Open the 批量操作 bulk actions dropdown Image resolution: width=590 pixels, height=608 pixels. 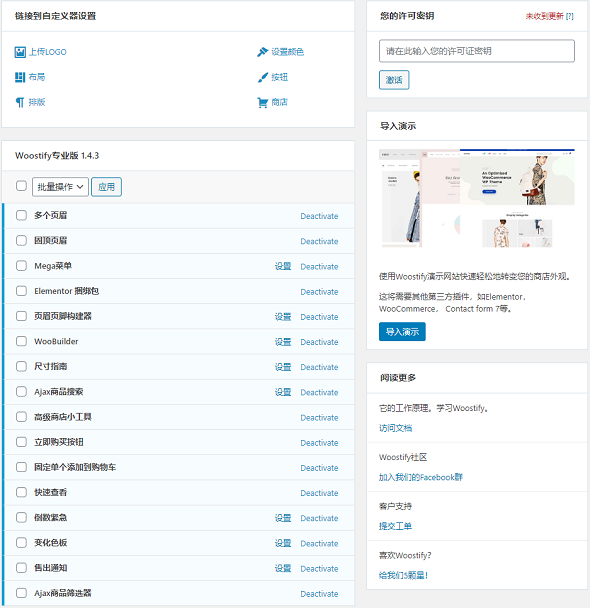pyautogui.click(x=60, y=187)
